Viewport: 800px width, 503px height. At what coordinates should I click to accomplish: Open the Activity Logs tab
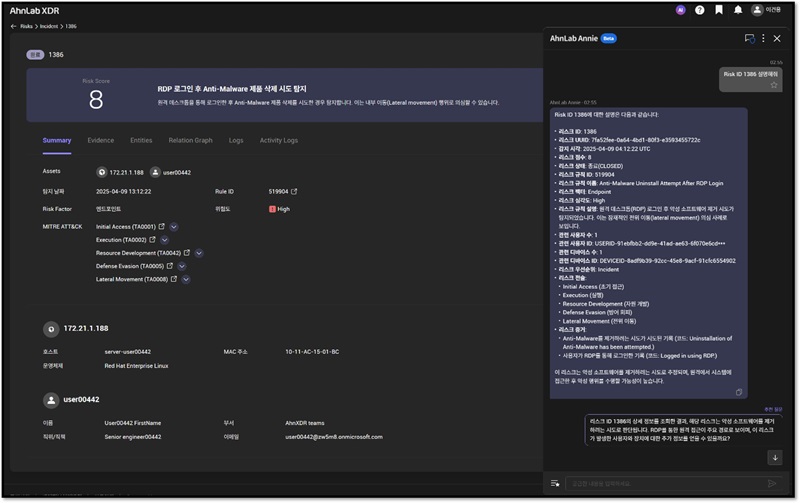click(279, 140)
